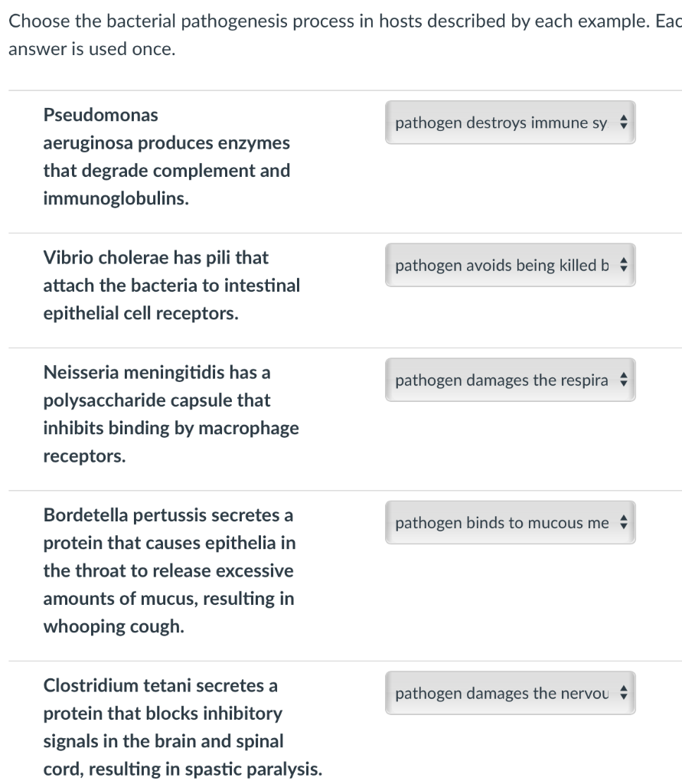Click the up arrow on the Bordetella answer selector
Viewport: 682px width, 784px height.
click(x=625, y=518)
